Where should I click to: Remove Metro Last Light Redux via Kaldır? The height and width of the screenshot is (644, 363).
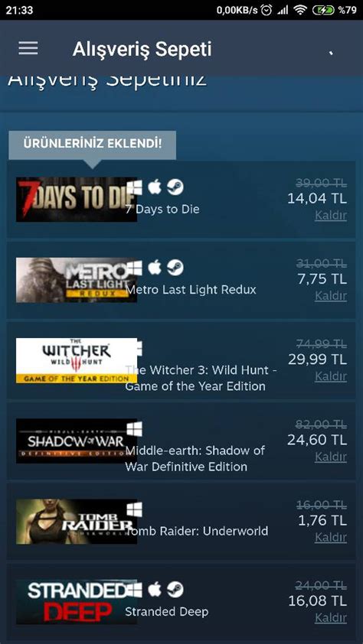point(331,296)
